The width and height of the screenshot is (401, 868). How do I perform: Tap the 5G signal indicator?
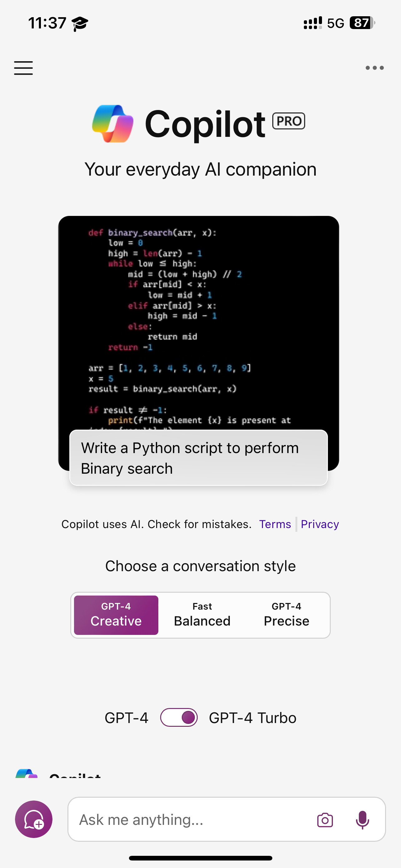[335, 23]
